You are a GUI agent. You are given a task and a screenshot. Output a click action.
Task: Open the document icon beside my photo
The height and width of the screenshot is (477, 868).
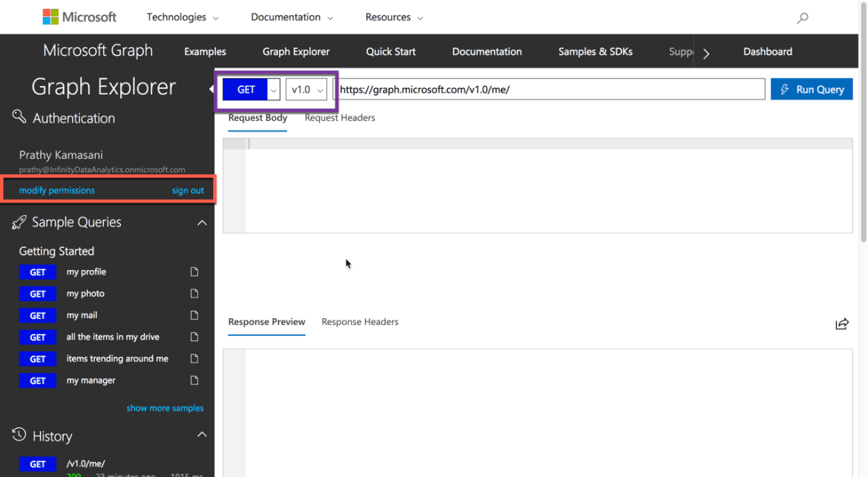(x=194, y=293)
